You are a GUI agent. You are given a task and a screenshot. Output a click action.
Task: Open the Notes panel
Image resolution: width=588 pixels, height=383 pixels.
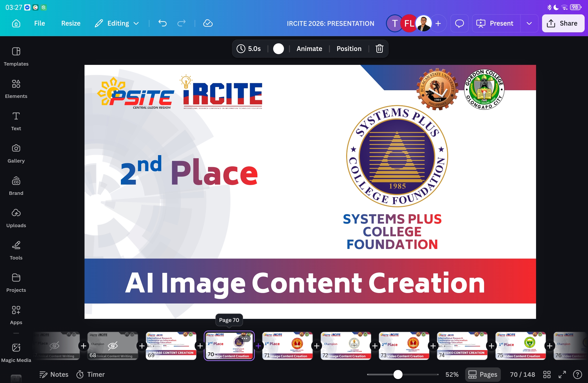tap(54, 375)
